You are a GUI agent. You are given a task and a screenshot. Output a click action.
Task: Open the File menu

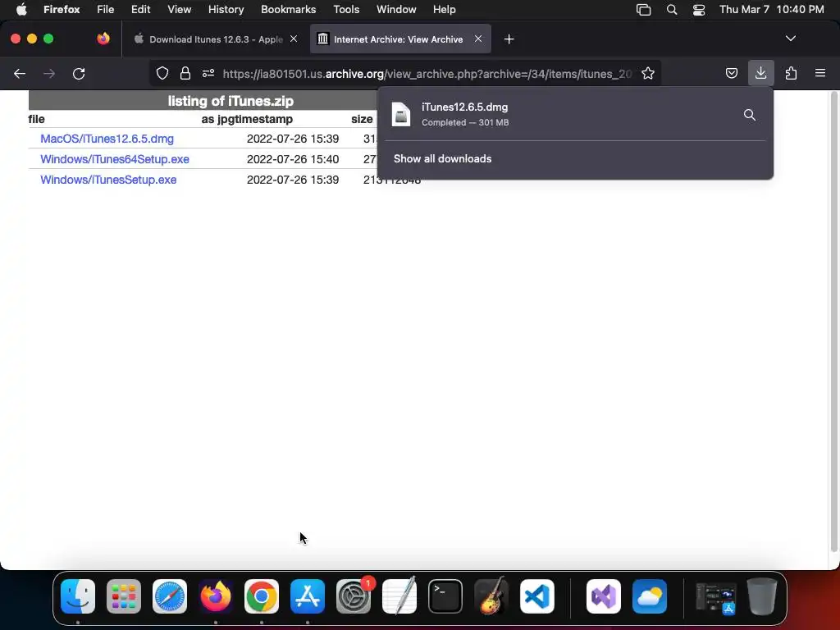[x=105, y=10]
